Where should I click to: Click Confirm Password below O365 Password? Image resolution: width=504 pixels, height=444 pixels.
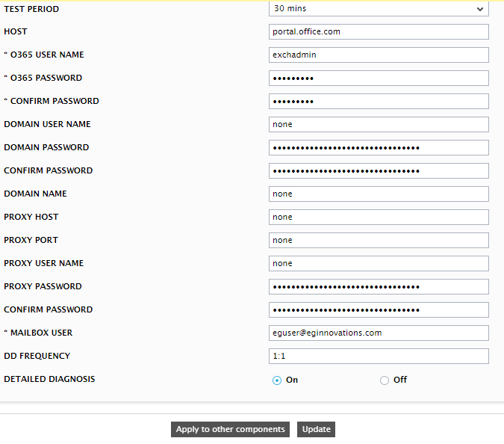[379, 102]
